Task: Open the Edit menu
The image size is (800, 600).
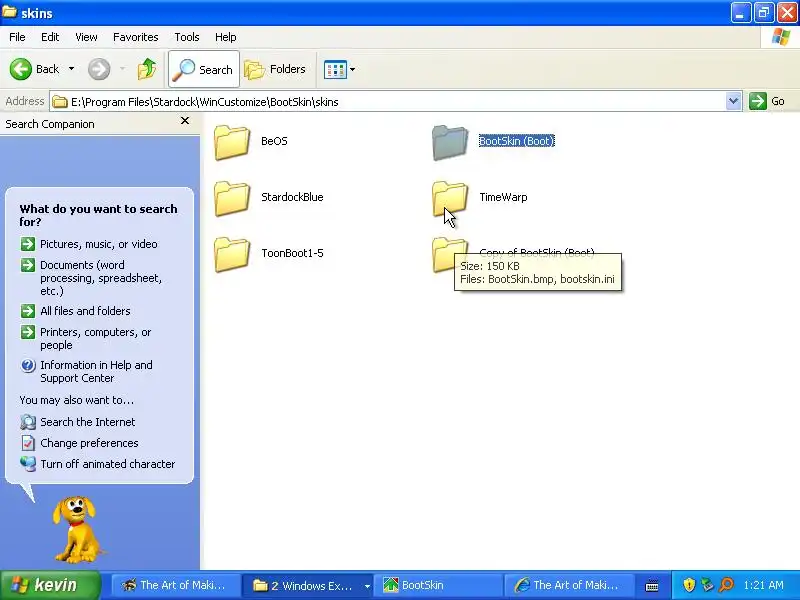Action: click(x=50, y=37)
